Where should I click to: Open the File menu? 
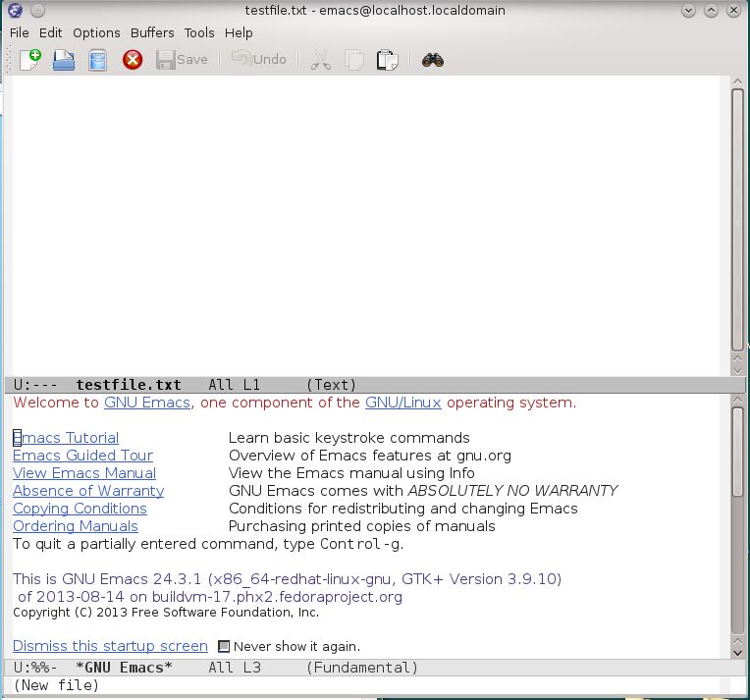click(x=19, y=33)
